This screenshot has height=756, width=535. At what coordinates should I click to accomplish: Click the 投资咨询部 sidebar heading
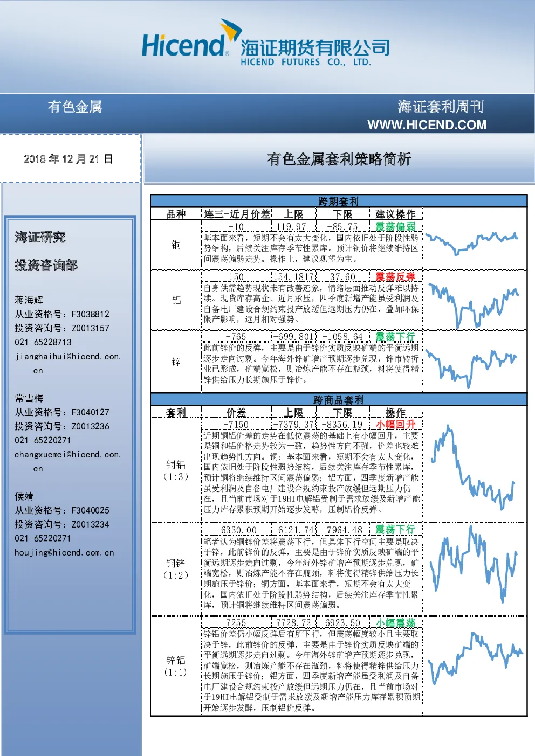point(46,265)
